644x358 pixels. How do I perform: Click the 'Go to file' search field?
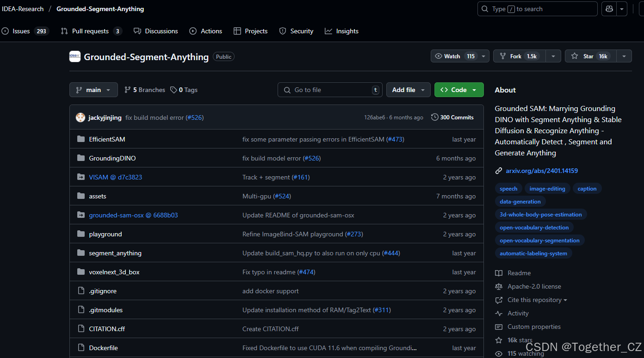coord(330,90)
